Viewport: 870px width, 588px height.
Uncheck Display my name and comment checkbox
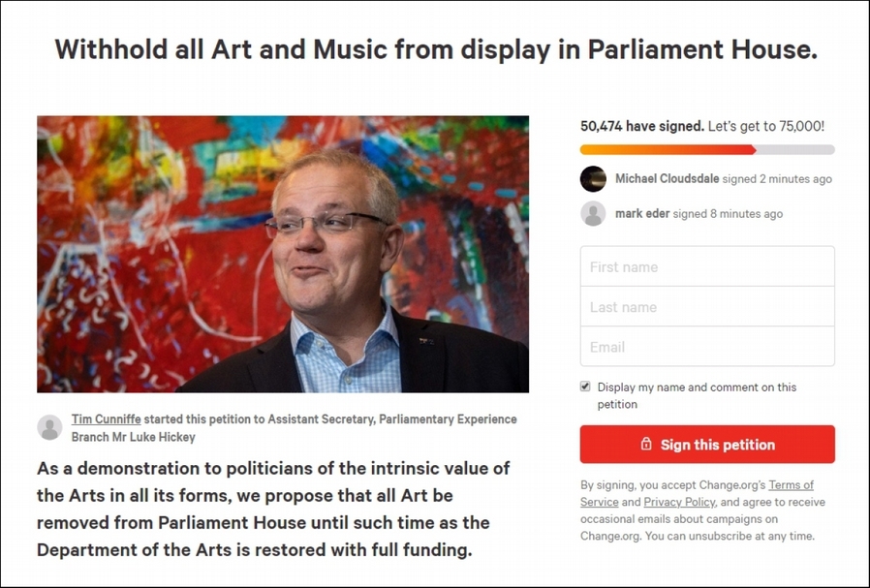click(585, 387)
